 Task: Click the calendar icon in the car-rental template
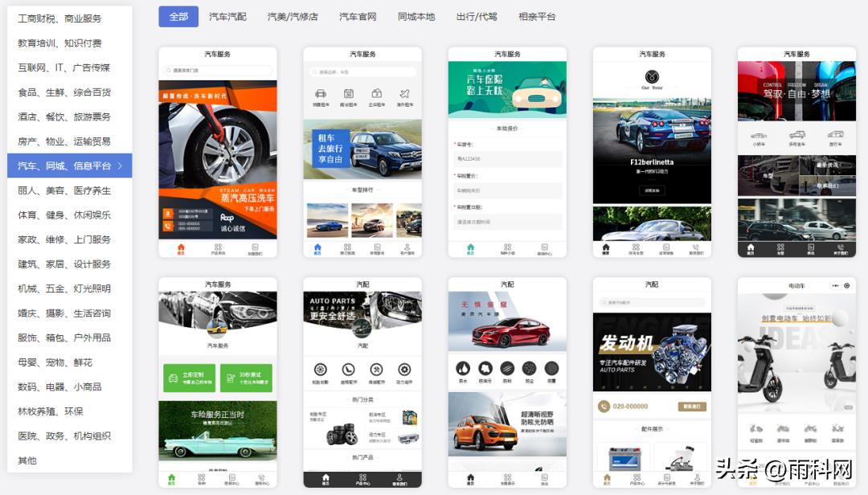349,93
